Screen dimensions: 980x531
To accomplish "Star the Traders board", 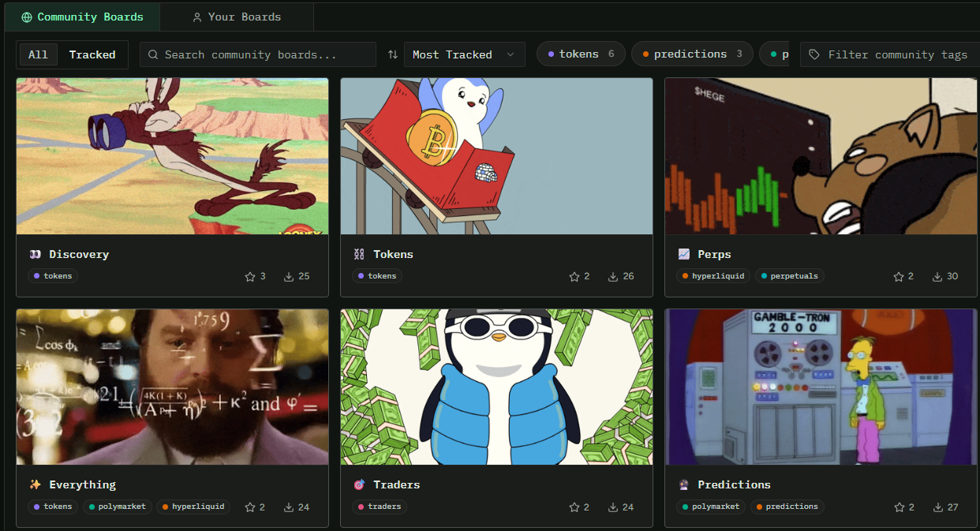I will click(574, 507).
